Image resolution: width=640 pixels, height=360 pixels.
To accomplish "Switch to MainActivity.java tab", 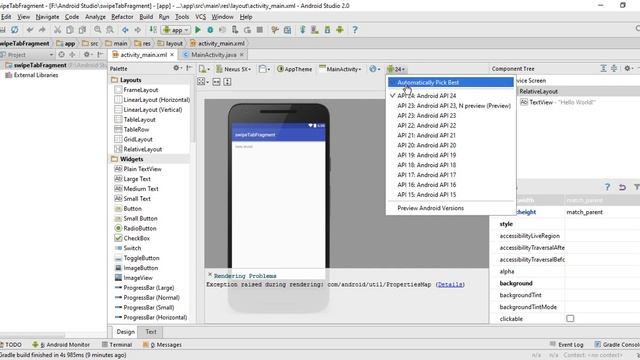I will point(213,55).
